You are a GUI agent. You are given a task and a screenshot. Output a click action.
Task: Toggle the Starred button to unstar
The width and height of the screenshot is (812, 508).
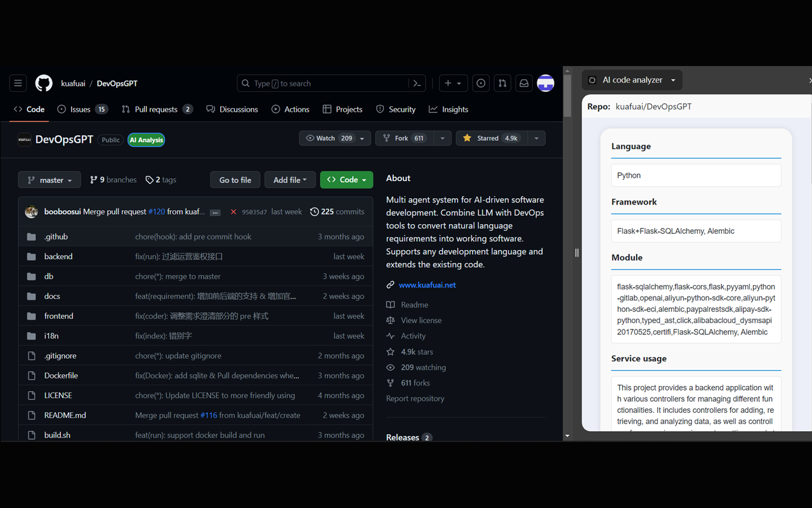tap(492, 138)
